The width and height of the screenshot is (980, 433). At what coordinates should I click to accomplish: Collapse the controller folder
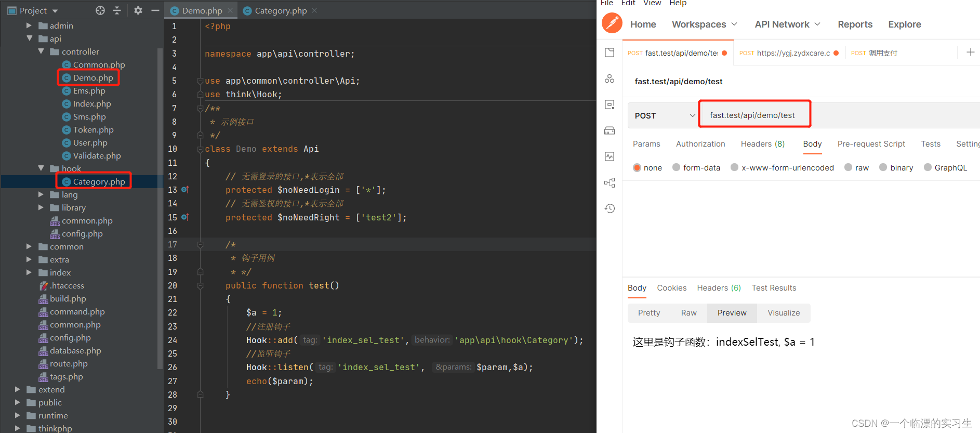tap(41, 51)
